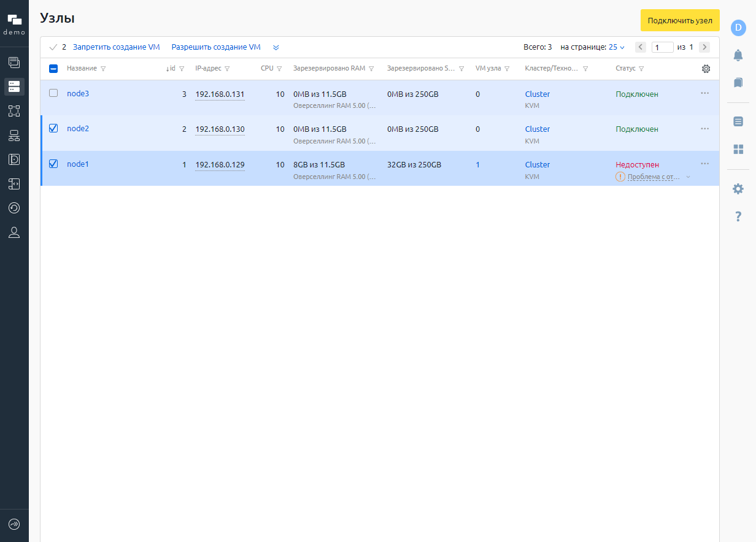Click the backup restore icon in the sidebar

pyautogui.click(x=14, y=208)
